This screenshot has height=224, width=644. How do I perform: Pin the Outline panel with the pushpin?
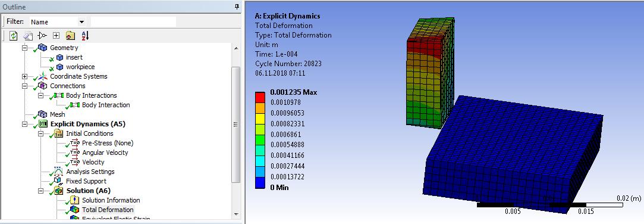point(237,7)
